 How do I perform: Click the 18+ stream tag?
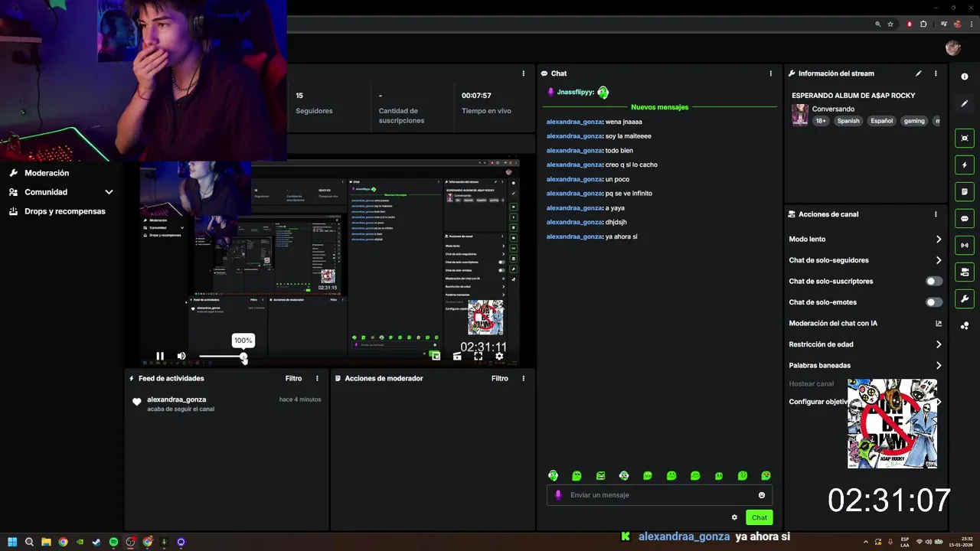click(x=821, y=121)
